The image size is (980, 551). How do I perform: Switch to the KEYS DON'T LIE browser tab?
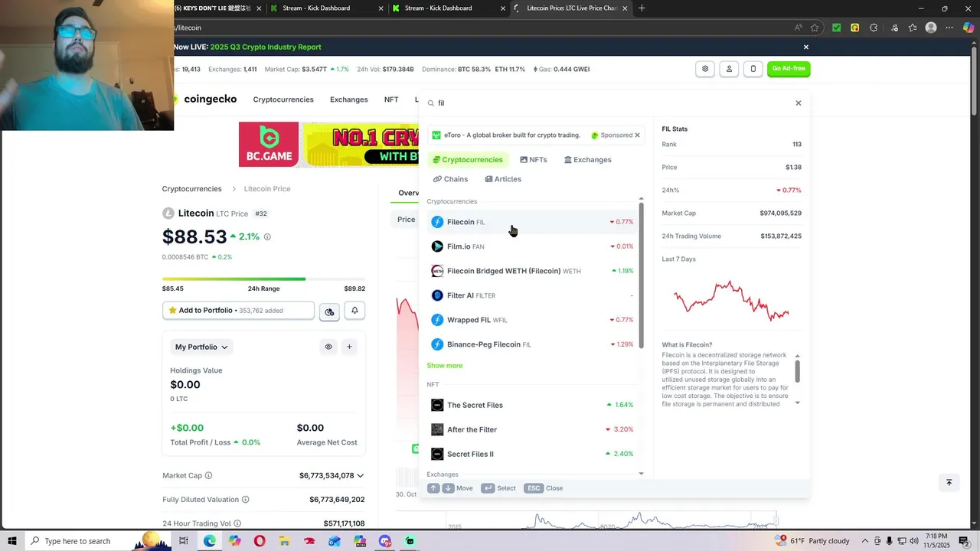coord(213,8)
